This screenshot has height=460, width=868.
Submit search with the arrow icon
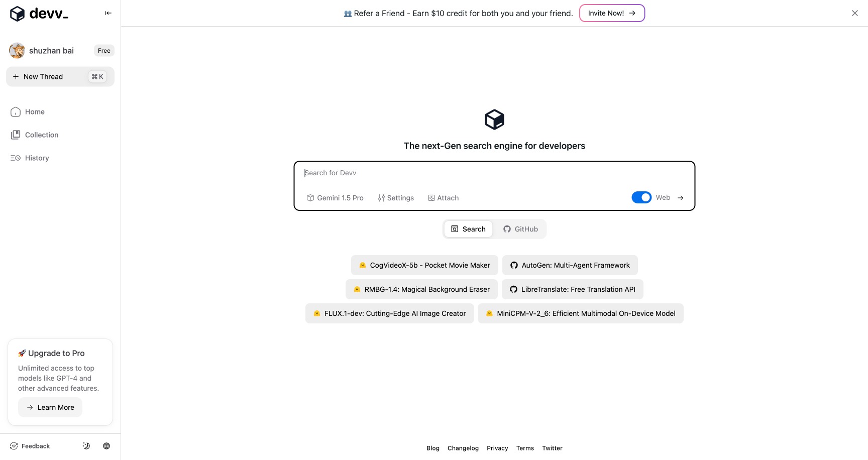pos(681,197)
